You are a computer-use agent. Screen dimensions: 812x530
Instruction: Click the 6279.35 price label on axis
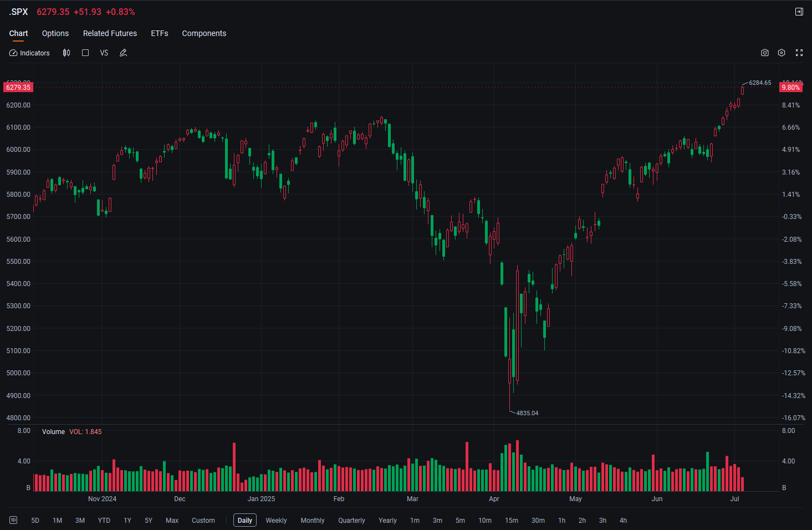[x=18, y=87]
